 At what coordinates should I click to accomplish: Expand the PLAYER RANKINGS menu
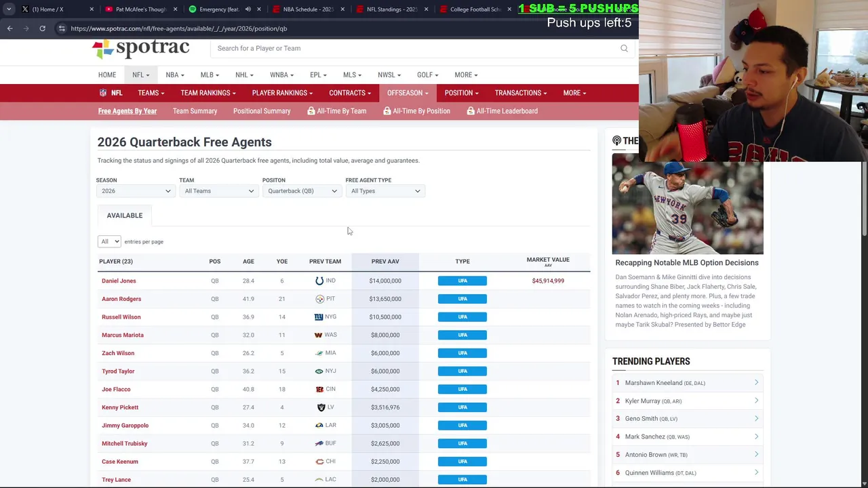coord(282,93)
